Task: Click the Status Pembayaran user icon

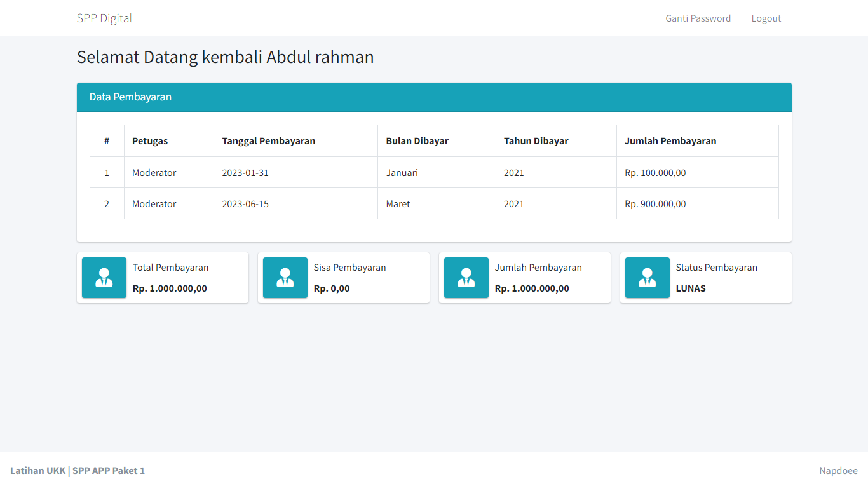Action: (648, 278)
